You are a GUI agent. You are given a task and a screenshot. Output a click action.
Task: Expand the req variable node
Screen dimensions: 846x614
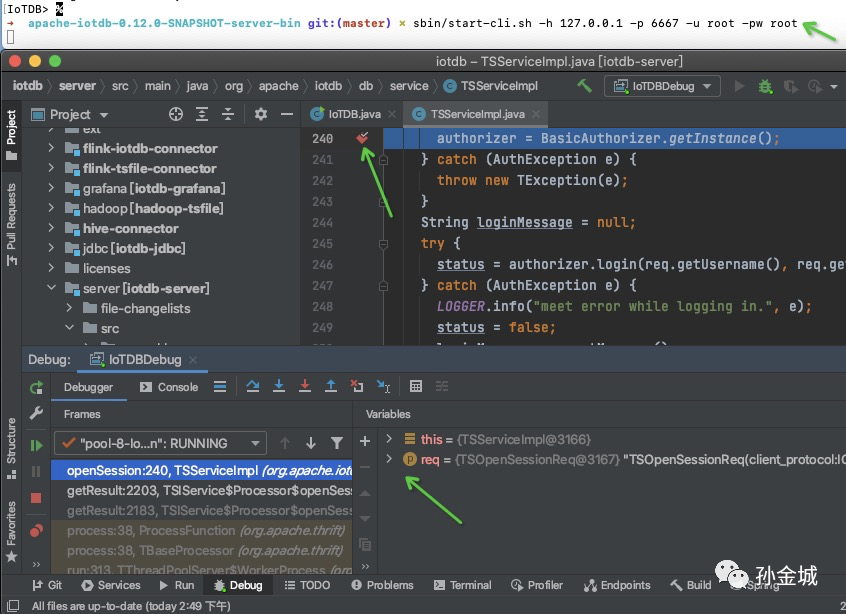coord(389,459)
